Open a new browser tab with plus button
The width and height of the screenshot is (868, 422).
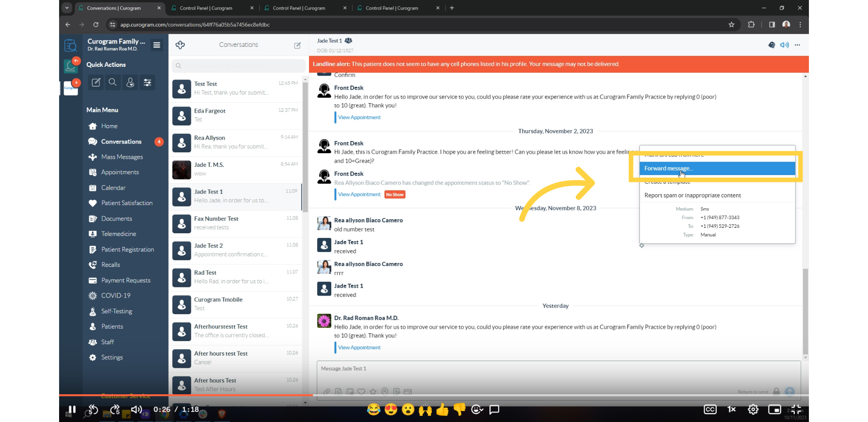tap(452, 8)
